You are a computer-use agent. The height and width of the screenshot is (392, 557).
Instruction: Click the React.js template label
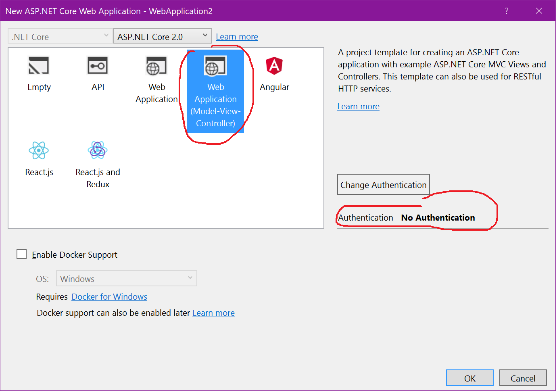[39, 172]
